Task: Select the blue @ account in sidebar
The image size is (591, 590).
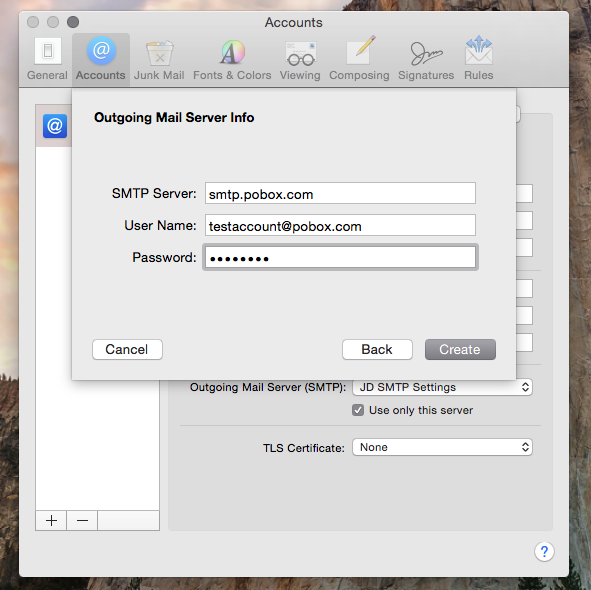Action: [x=55, y=126]
